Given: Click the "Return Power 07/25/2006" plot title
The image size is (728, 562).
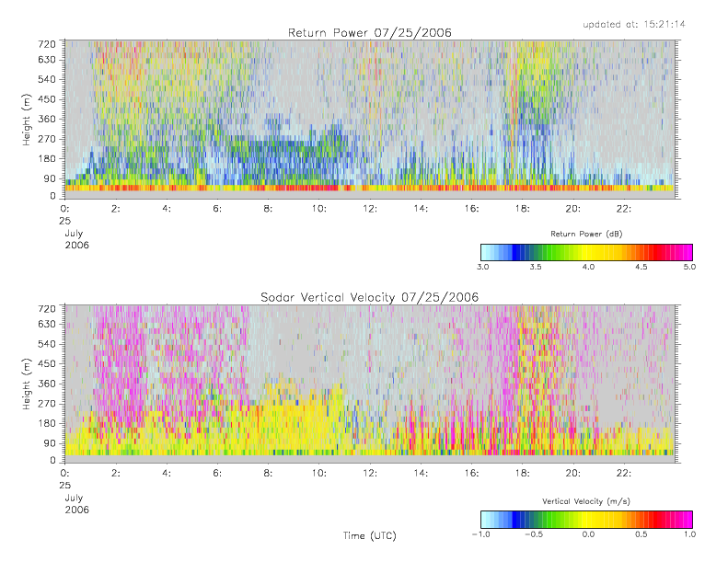Looking at the screenshot, I should click(x=370, y=33).
